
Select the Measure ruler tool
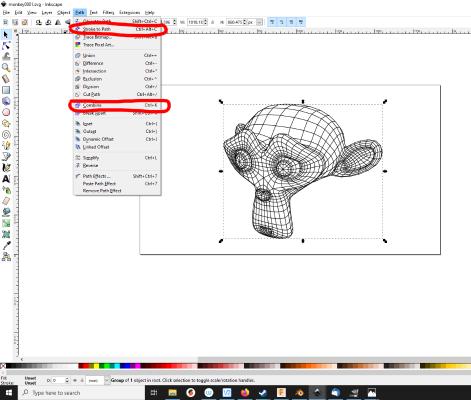pyautogui.click(x=6, y=79)
